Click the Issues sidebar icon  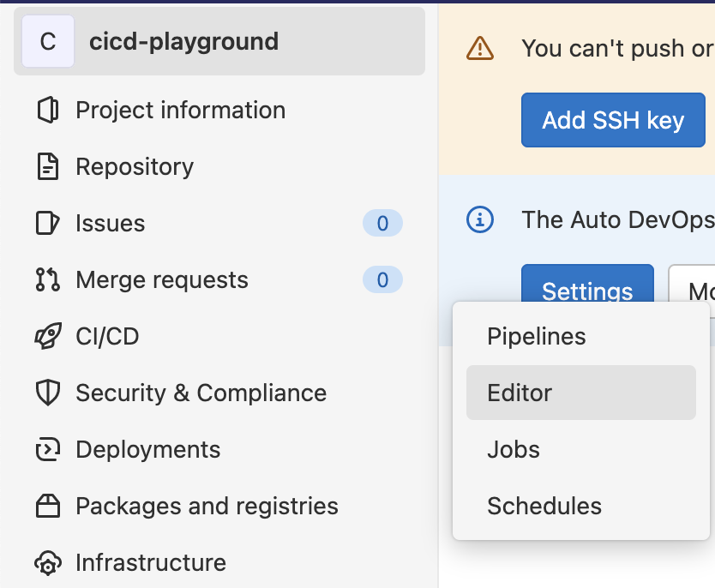(x=47, y=224)
